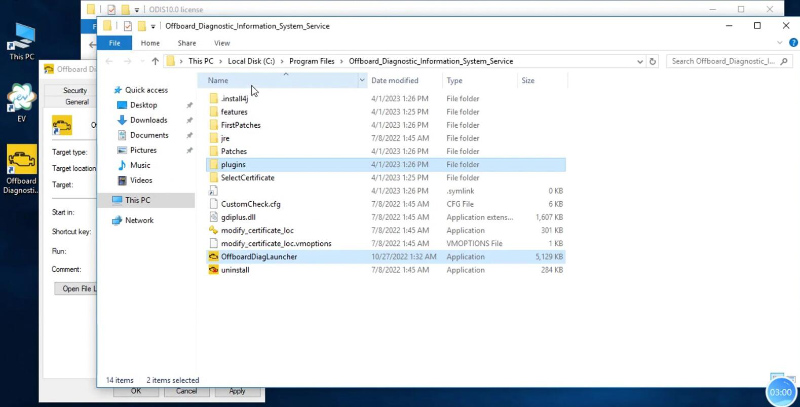Open Offboard Diagnostic desktop shortcut
The image size is (800, 407).
click(x=21, y=170)
